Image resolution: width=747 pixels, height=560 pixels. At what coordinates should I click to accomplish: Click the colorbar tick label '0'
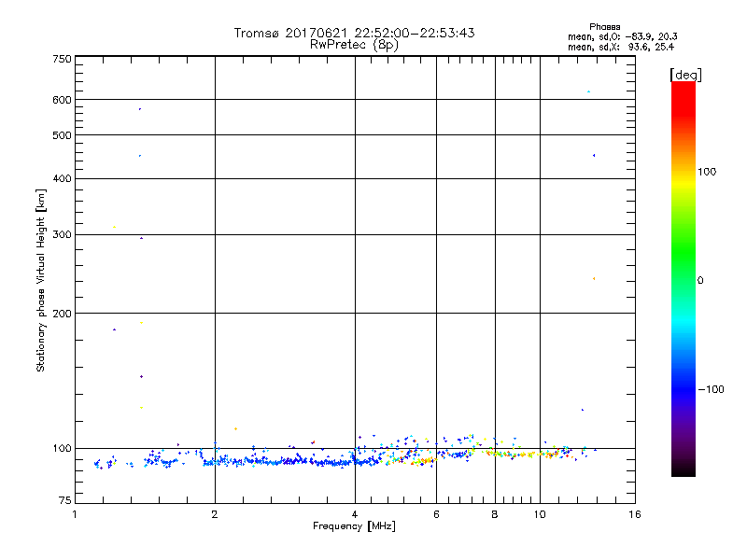tap(700, 281)
